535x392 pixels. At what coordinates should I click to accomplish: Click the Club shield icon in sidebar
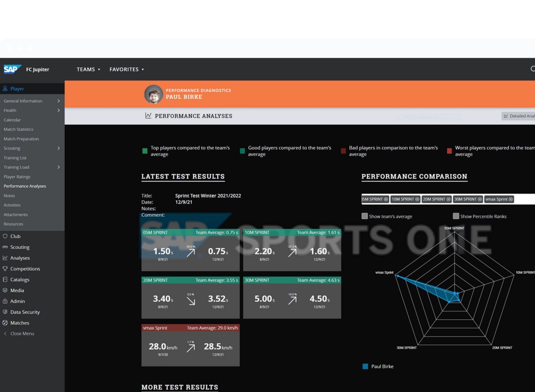click(x=5, y=236)
